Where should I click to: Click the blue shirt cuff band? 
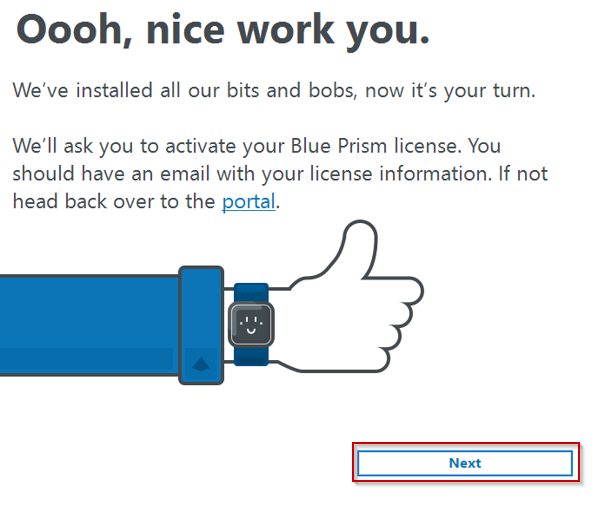[x=201, y=325]
